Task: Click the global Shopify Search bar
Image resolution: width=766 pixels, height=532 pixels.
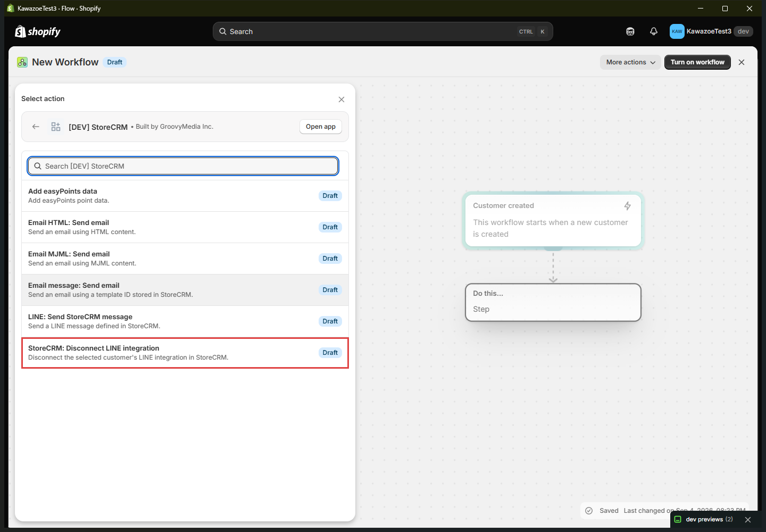Action: coord(383,31)
